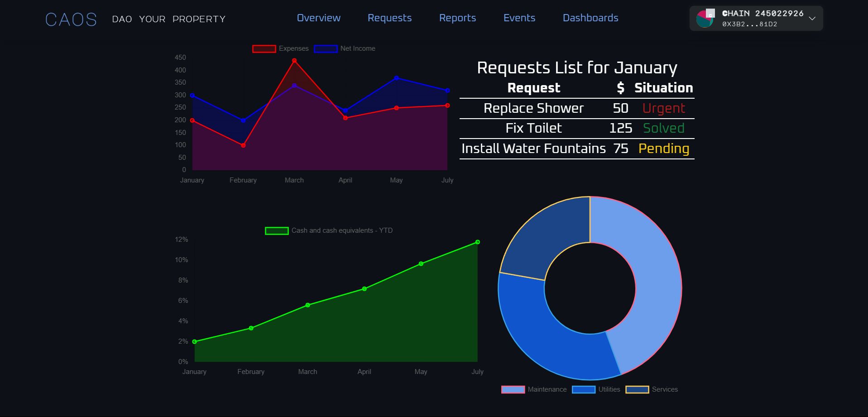This screenshot has width=868, height=417.
Task: Click the February Expenses data point
Action: tap(243, 145)
